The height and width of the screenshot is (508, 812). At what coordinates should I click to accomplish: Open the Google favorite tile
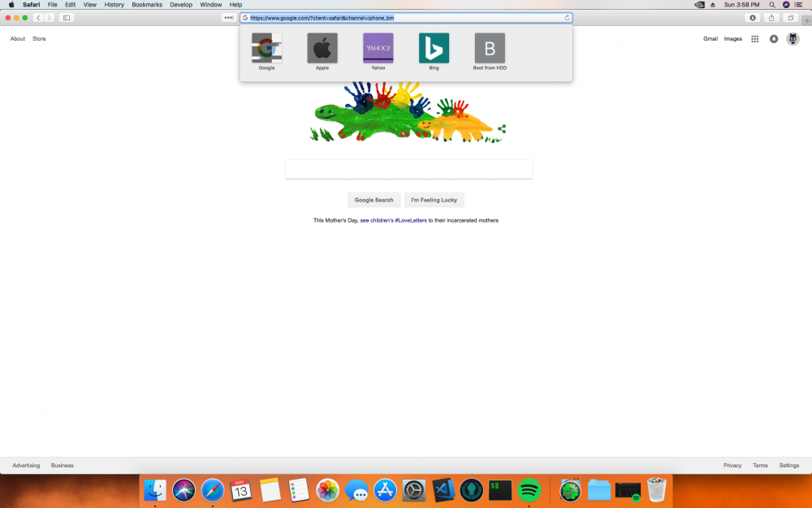(x=266, y=48)
